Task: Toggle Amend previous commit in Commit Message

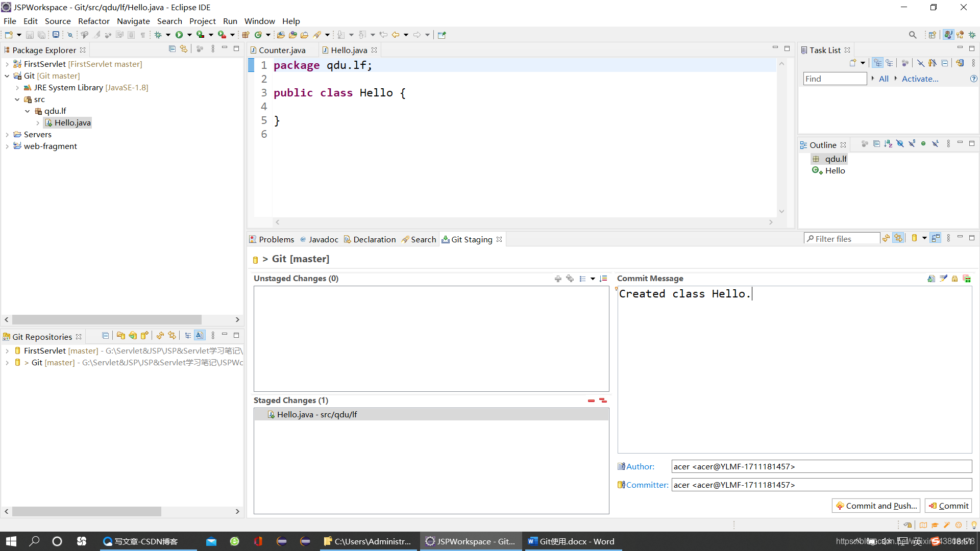Action: (x=932, y=279)
